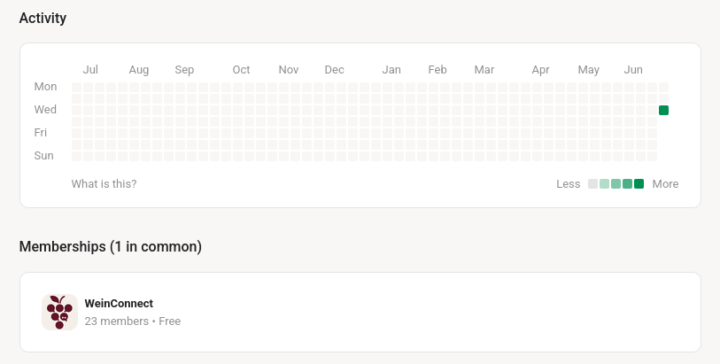Click the medium-dark green legend swatch
The height and width of the screenshot is (364, 720).
point(627,184)
